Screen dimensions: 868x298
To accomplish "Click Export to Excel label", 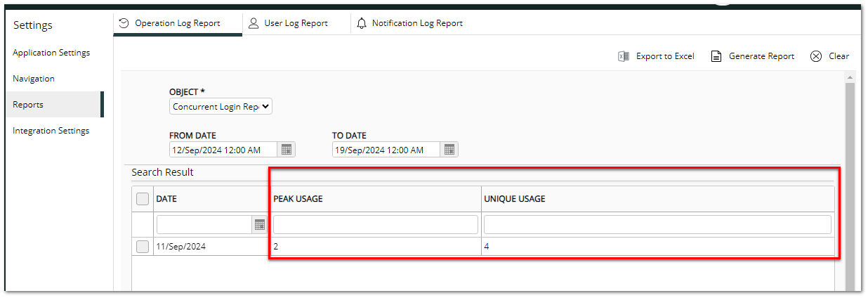I will click(665, 56).
